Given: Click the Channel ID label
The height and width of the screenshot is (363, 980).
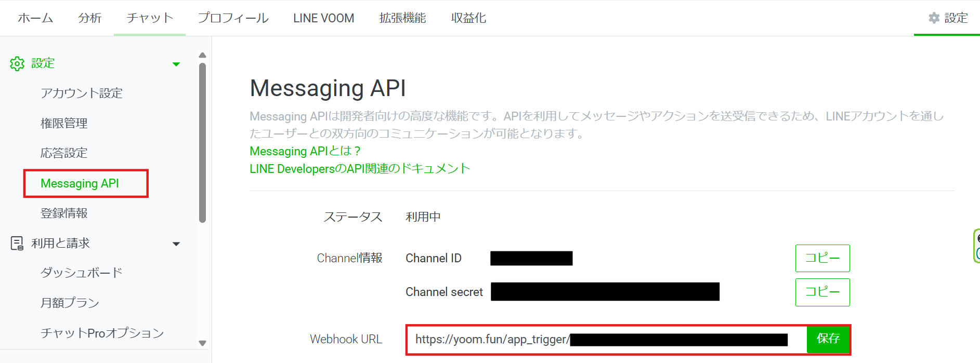Looking at the screenshot, I should pos(434,258).
